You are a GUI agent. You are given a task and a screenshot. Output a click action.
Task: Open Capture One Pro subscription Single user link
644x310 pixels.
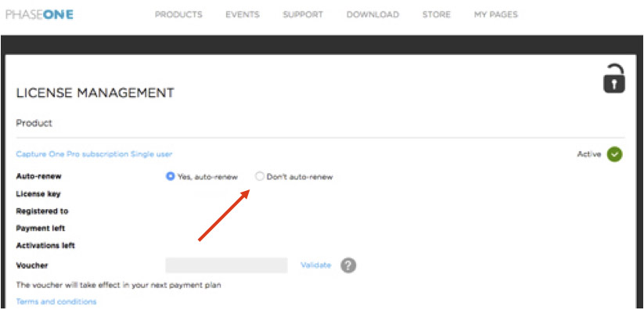pyautogui.click(x=94, y=154)
